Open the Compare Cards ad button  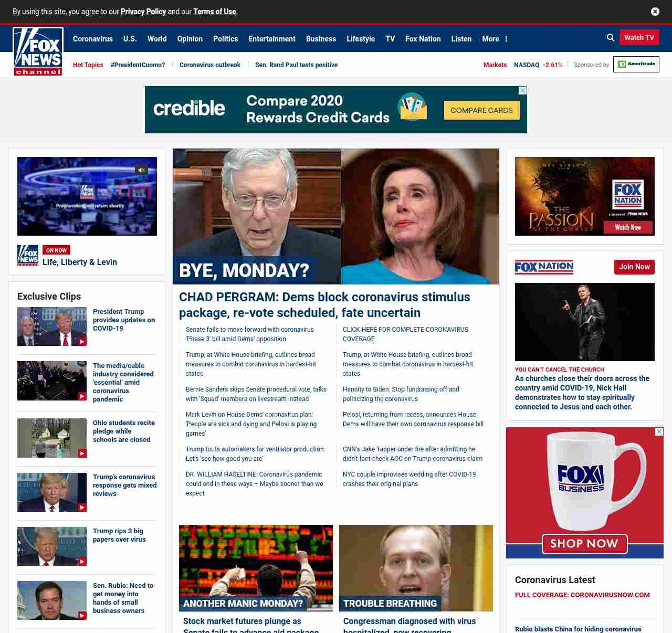[481, 110]
